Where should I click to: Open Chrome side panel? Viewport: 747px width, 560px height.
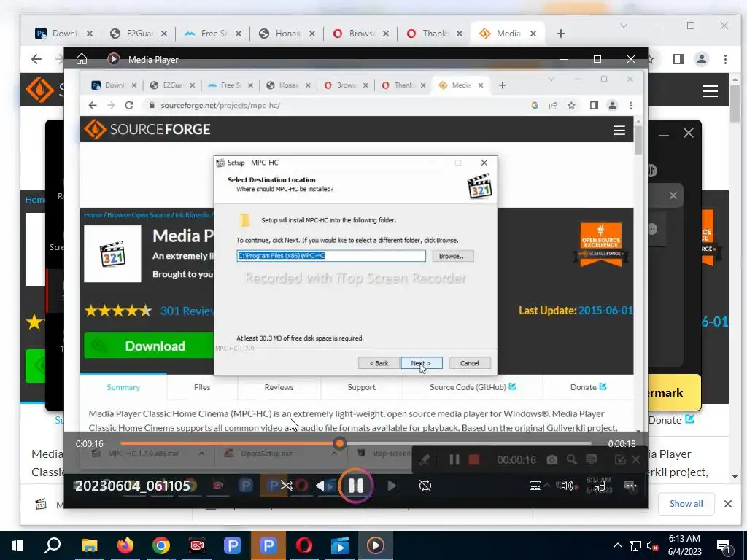point(678,59)
